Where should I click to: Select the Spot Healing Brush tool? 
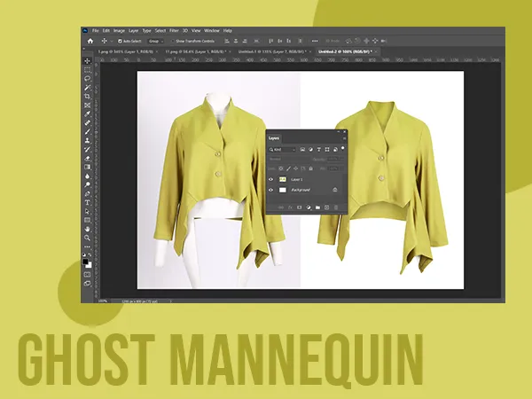coord(87,123)
